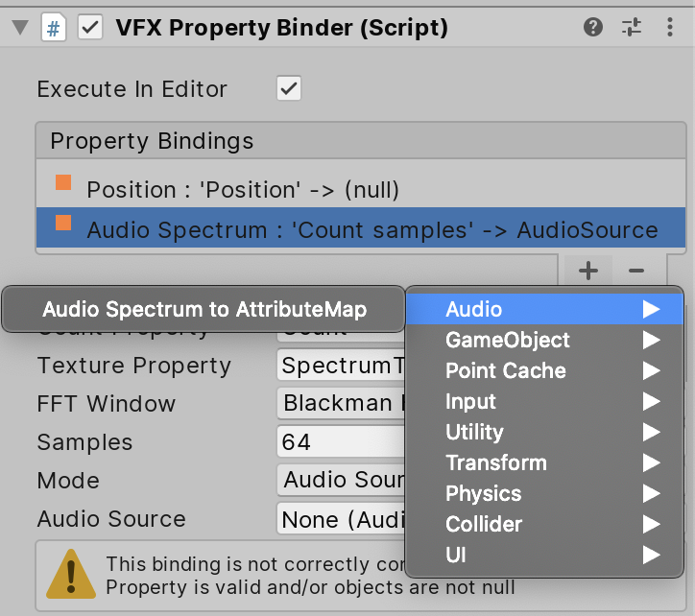Click the orange marker beside Position binding
The height and width of the screenshot is (616, 695).
[x=63, y=183]
